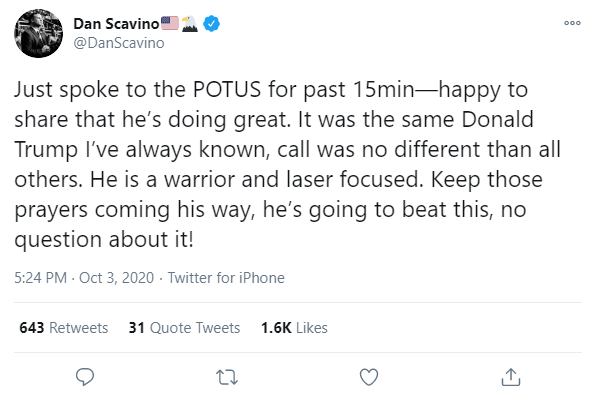Click the 5:24 PM timestamp
This screenshot has width=594, height=398.
(x=41, y=278)
